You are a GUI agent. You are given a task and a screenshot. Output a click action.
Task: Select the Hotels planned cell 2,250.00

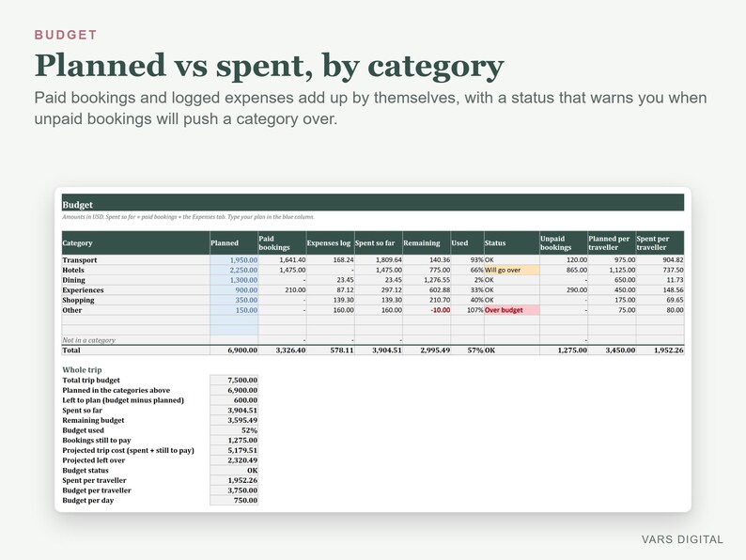(234, 271)
